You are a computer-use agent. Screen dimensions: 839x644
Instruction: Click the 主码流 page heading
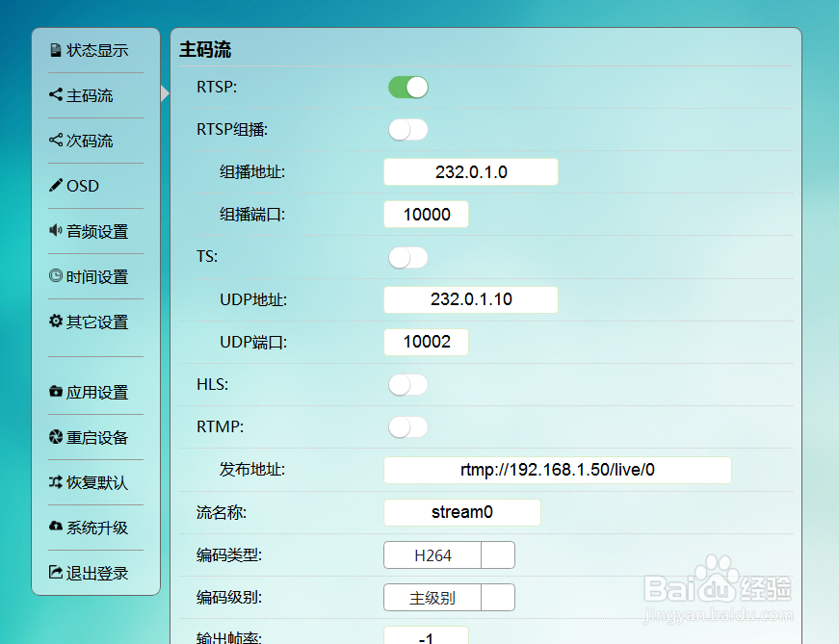201,49
